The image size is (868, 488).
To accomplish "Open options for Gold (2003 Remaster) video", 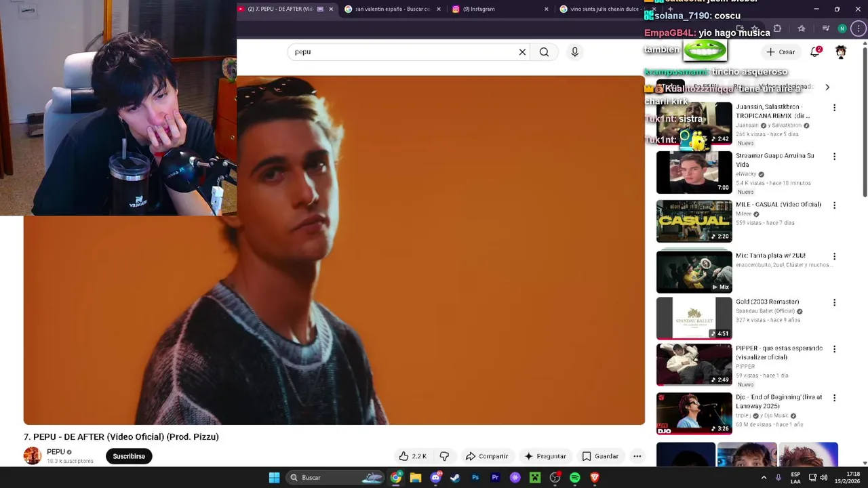I will pyautogui.click(x=834, y=302).
